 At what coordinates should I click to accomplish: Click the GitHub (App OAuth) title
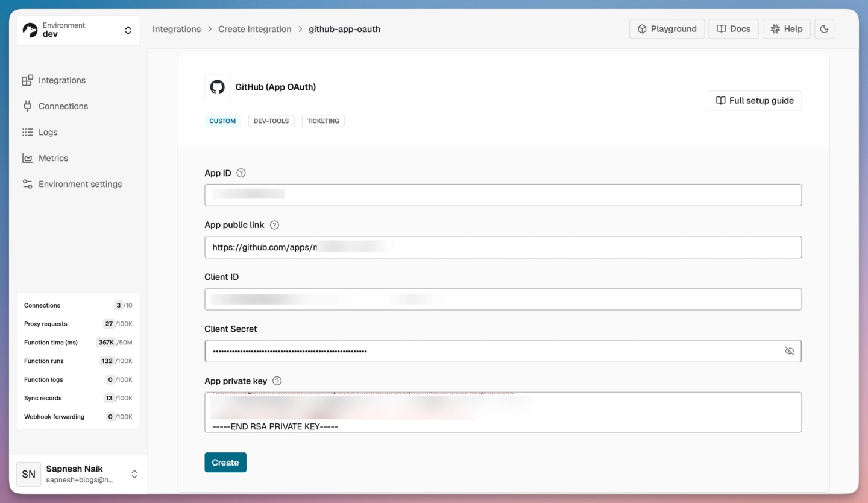click(275, 87)
